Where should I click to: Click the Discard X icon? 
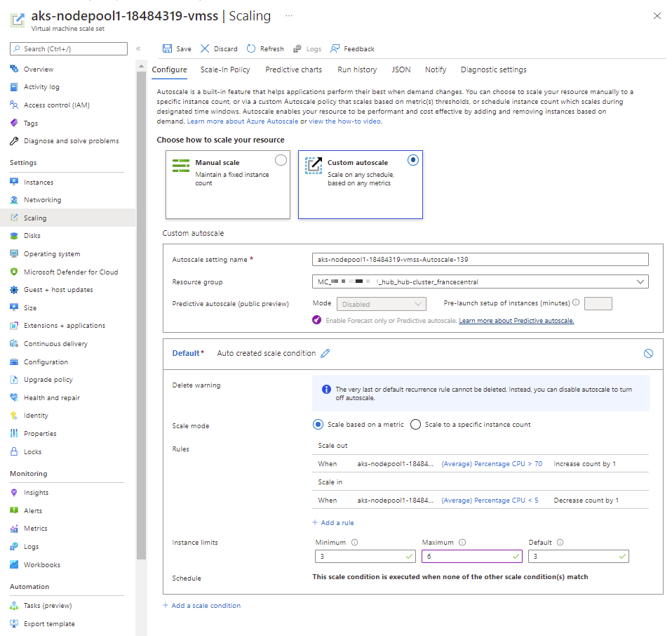pyautogui.click(x=205, y=48)
